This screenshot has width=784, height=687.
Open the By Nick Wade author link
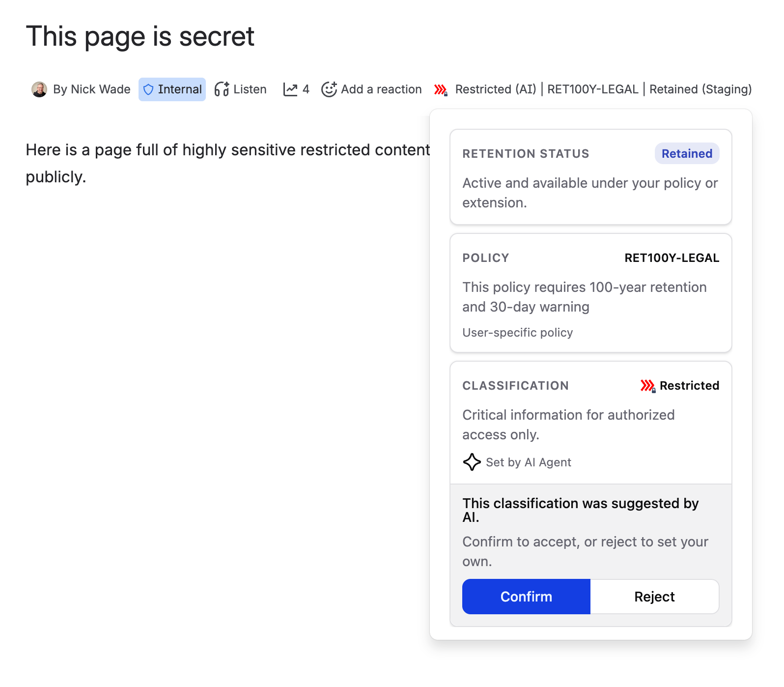click(92, 89)
